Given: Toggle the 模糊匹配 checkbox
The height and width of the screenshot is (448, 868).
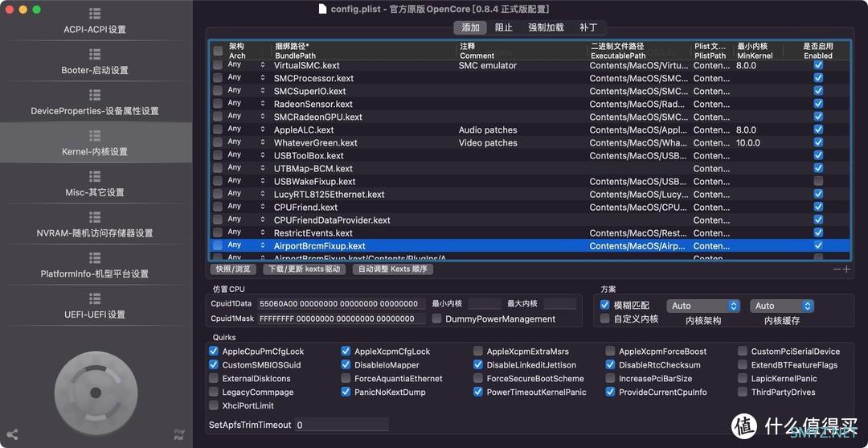Looking at the screenshot, I should pos(605,305).
